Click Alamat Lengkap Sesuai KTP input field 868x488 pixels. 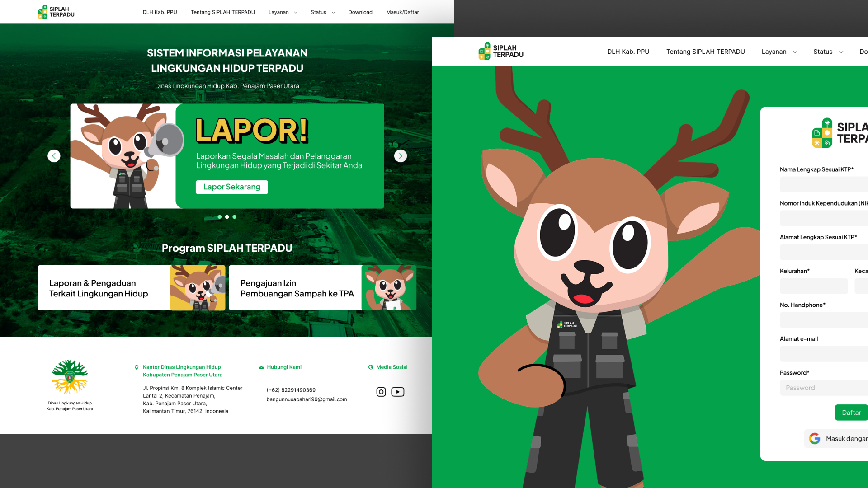coord(824,252)
